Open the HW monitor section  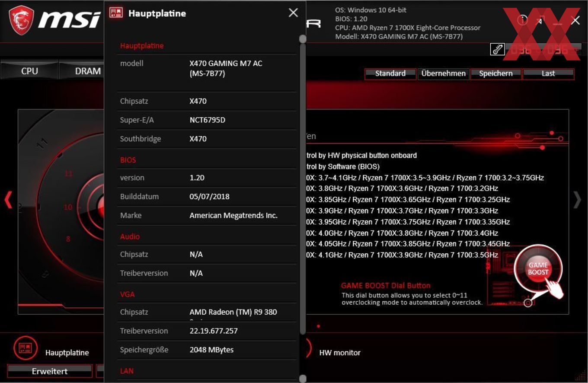[x=340, y=353]
